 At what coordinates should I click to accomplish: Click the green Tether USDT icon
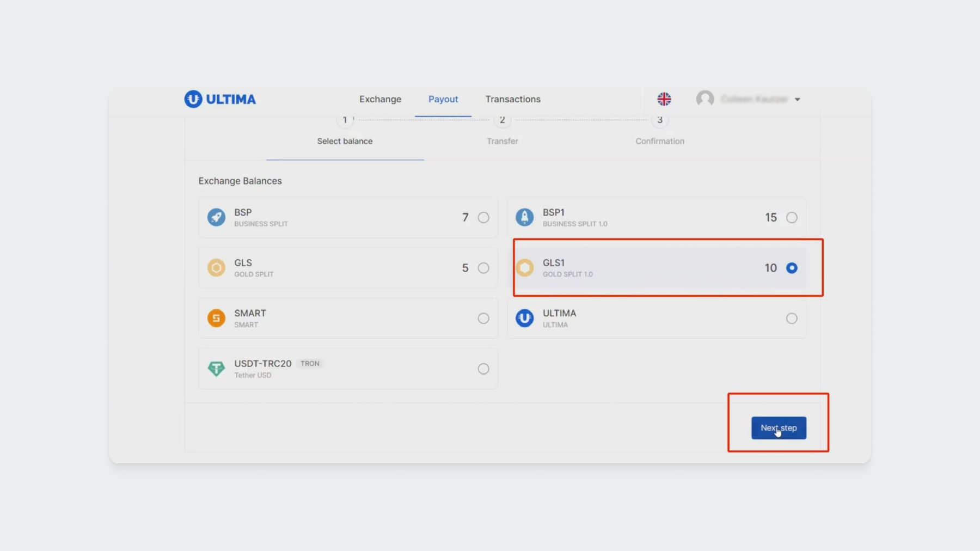tap(216, 369)
